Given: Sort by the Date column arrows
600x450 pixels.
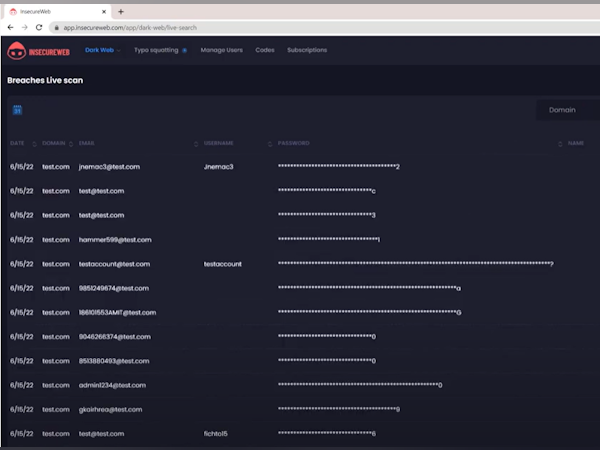Looking at the screenshot, I should (x=34, y=144).
